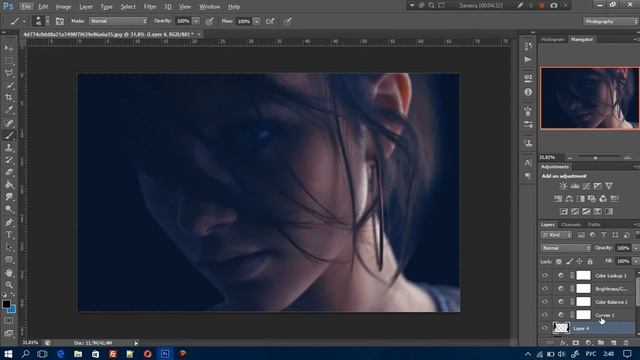The height and width of the screenshot is (360, 640).
Task: Click the Layer 4 thumbnail
Action: point(561,328)
